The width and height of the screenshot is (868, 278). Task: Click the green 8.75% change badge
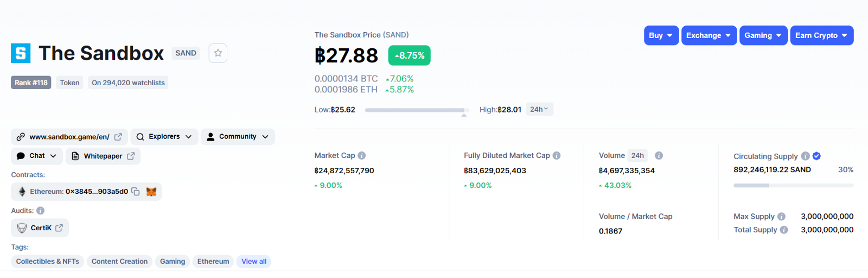(x=410, y=55)
